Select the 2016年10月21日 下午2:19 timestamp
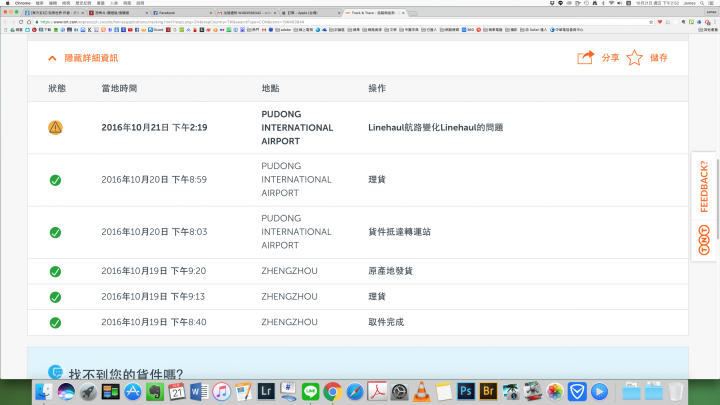The height and width of the screenshot is (405, 720). point(154,127)
